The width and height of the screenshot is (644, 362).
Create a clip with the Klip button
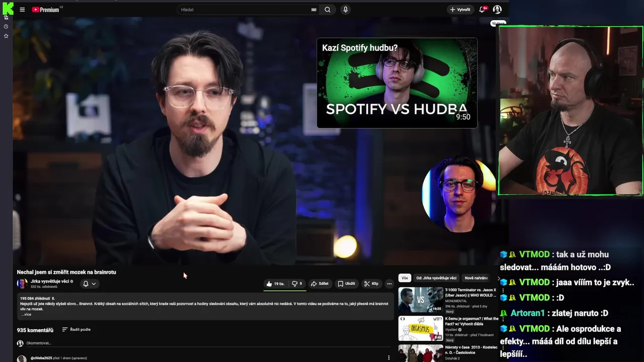(x=371, y=284)
